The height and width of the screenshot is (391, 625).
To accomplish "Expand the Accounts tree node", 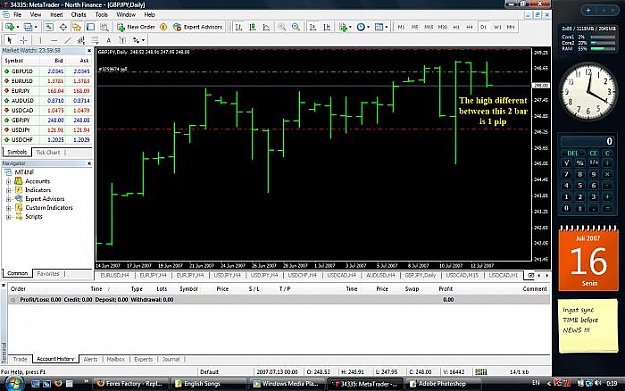I will tap(8, 181).
